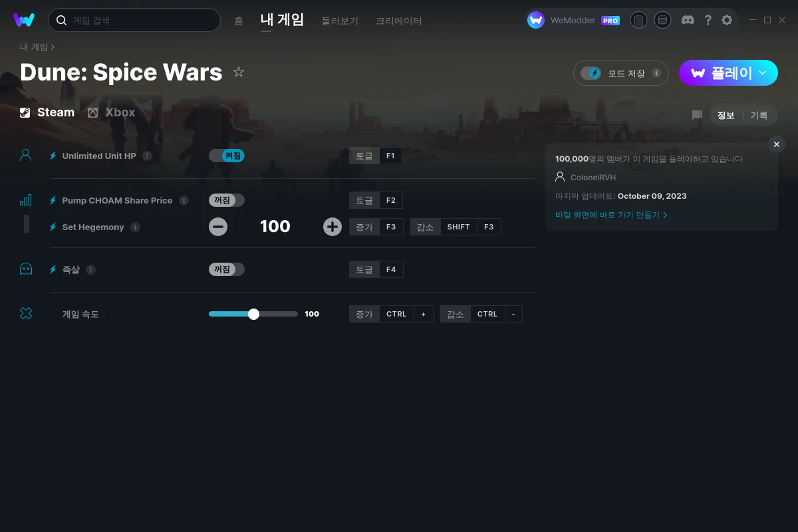
Task: Click F1 hotkey for Unlimited Unit HP
Action: [x=390, y=156]
